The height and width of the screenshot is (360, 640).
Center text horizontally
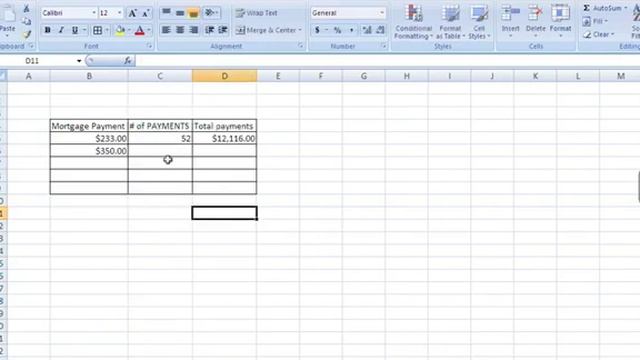180,30
